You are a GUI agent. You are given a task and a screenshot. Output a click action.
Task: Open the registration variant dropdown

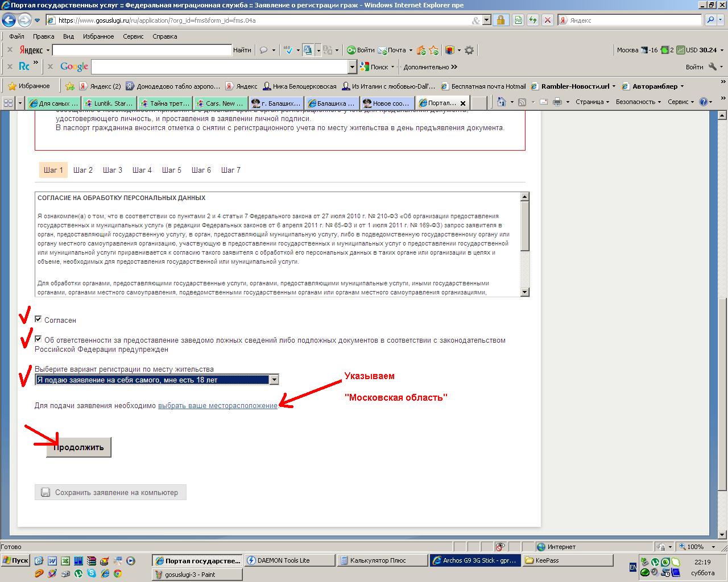274,380
